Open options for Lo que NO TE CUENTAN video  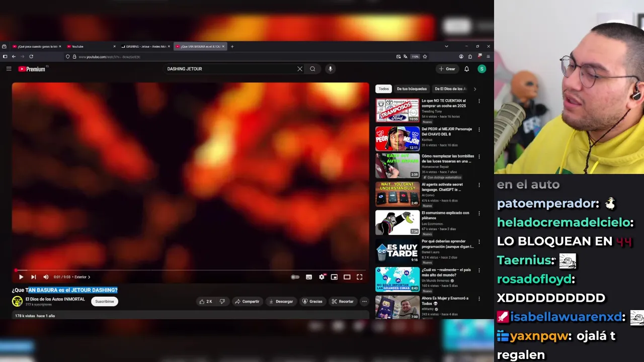point(479,101)
